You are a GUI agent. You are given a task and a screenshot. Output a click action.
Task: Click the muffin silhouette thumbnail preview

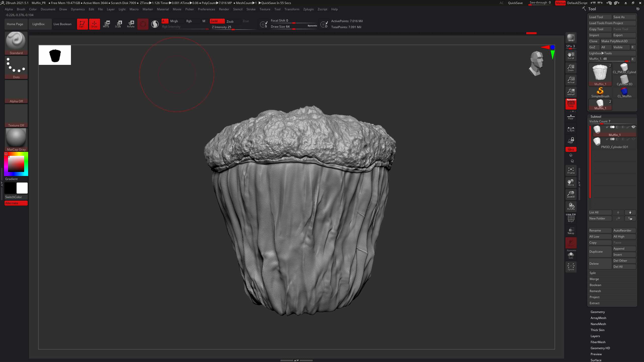pos(55,55)
